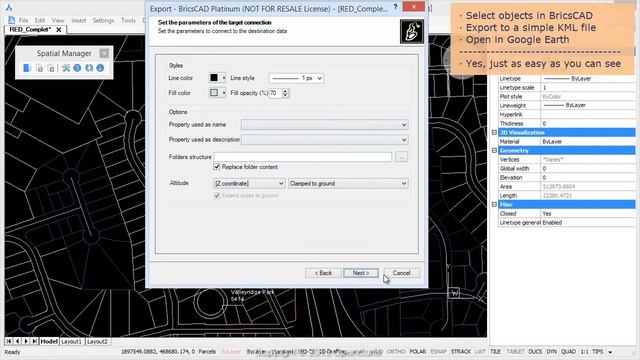
Task: Click the Next button
Action: [361, 273]
